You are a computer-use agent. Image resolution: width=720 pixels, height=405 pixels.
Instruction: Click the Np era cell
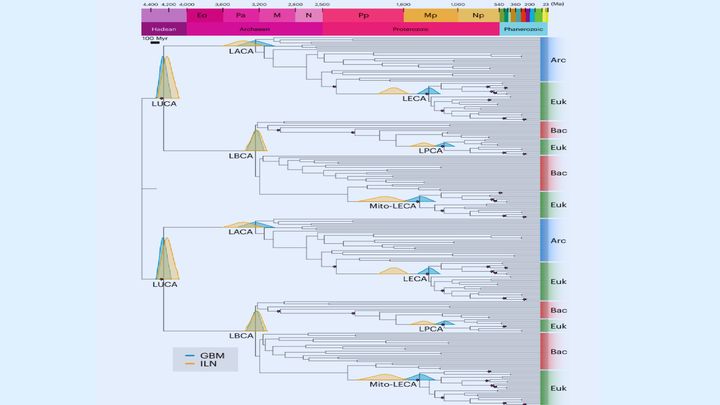pyautogui.click(x=479, y=16)
